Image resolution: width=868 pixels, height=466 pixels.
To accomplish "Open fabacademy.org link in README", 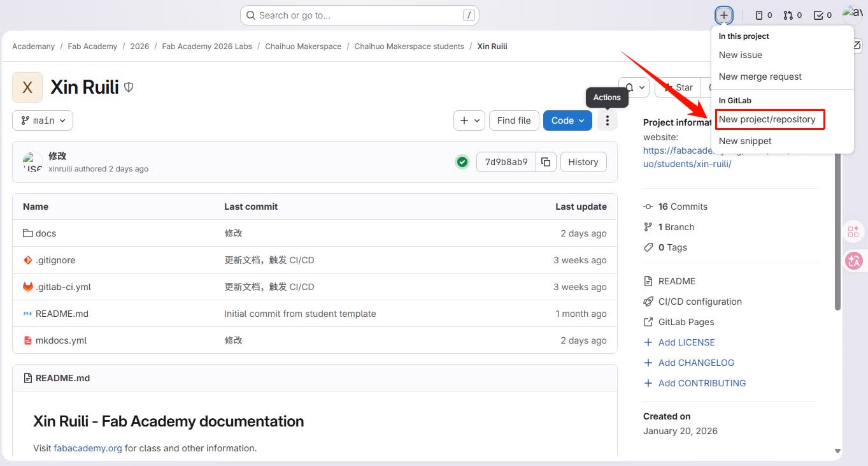I will coord(88,448).
